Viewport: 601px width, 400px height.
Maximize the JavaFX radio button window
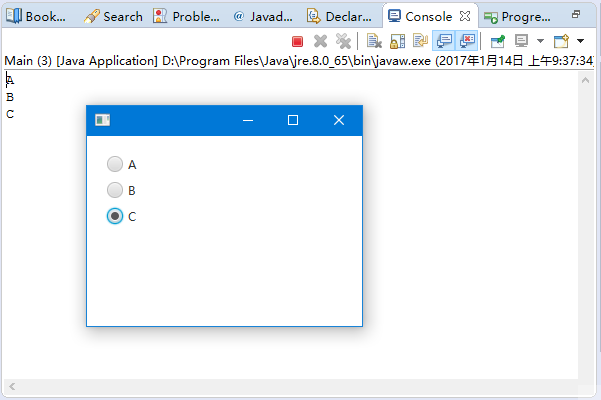click(293, 120)
